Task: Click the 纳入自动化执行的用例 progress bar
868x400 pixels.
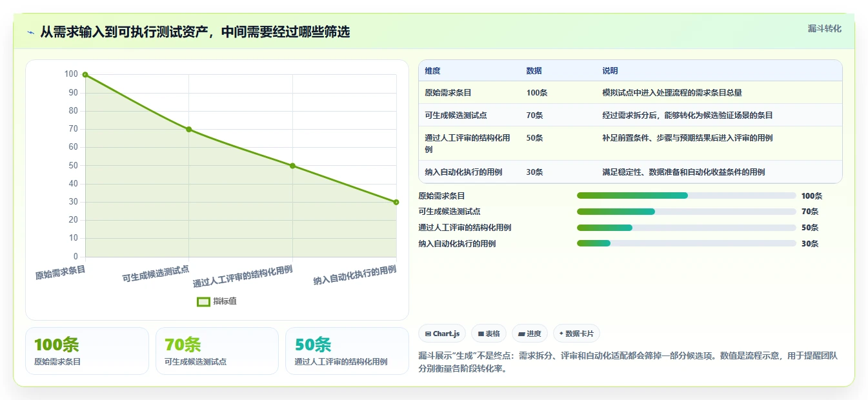Action: [686, 243]
